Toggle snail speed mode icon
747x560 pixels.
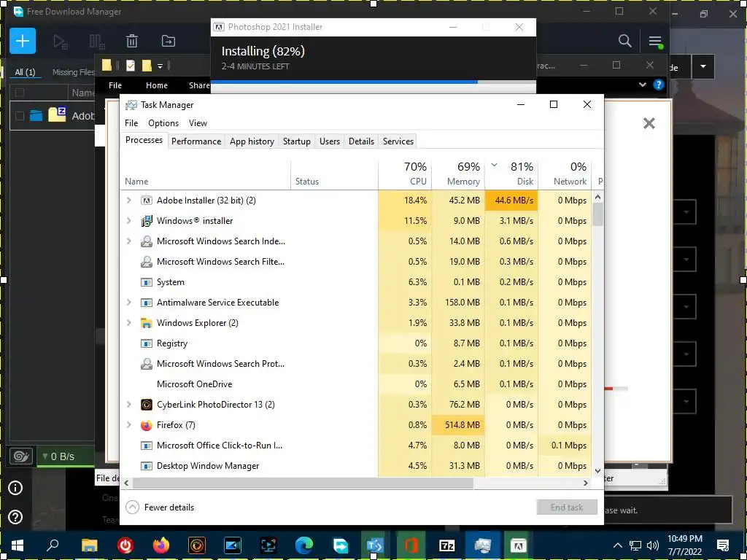coord(21,456)
